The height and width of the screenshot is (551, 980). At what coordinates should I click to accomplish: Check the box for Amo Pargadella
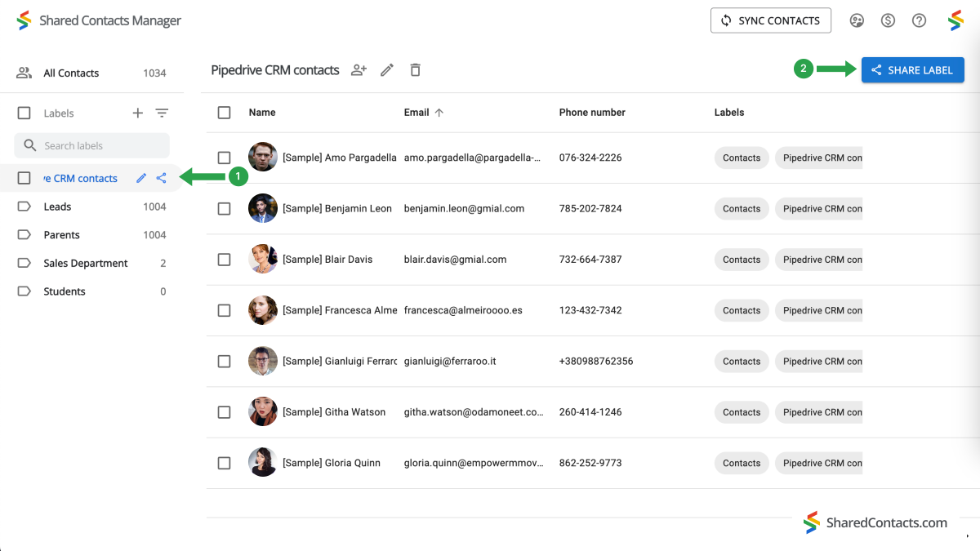[x=224, y=158]
